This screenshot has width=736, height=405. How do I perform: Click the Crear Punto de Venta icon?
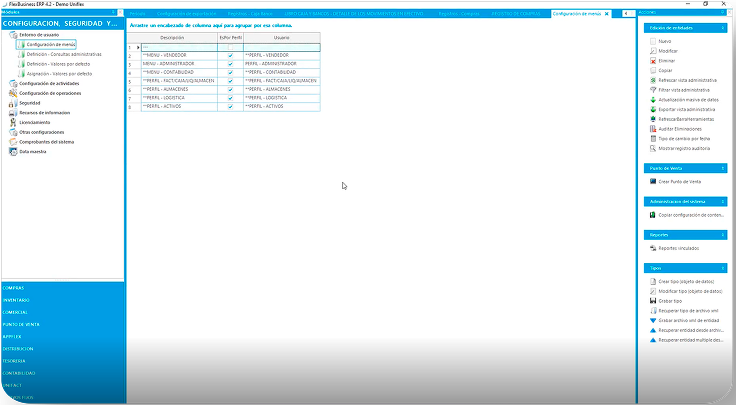653,181
